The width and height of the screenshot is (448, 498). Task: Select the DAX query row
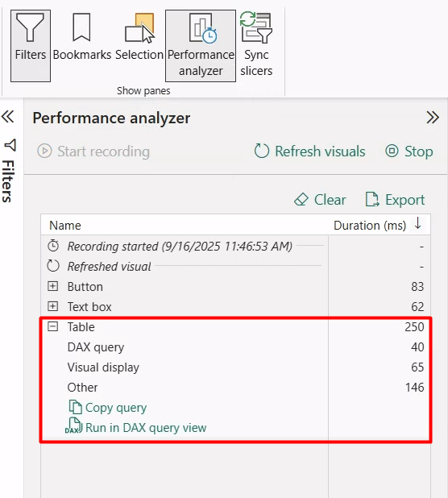click(x=236, y=347)
